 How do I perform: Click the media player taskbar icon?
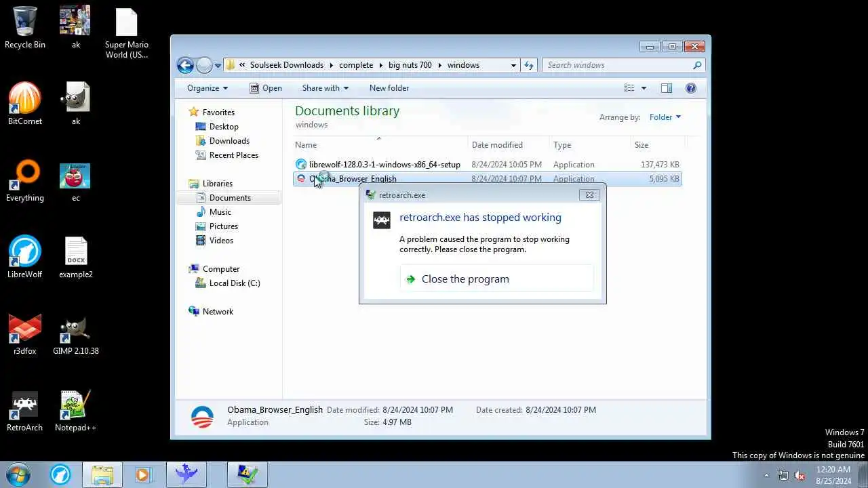(142, 474)
